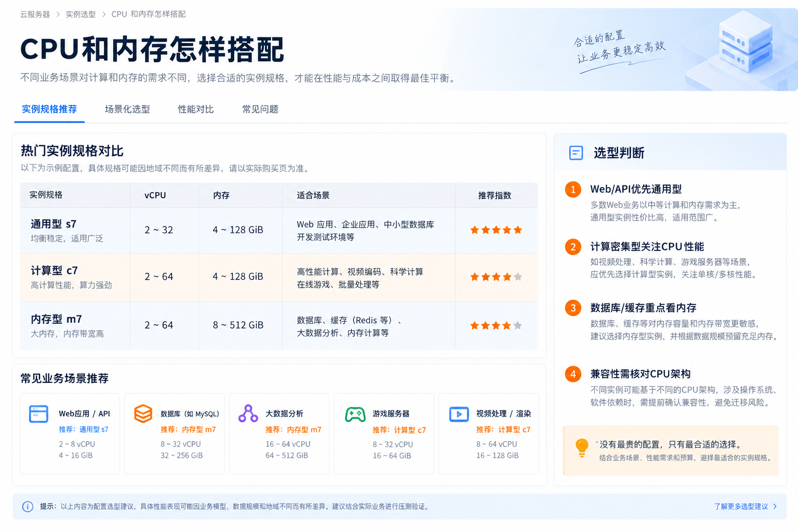The image size is (798, 532).
Task: Click the 游戏服务器 green gamepad icon
Action: [355, 414]
